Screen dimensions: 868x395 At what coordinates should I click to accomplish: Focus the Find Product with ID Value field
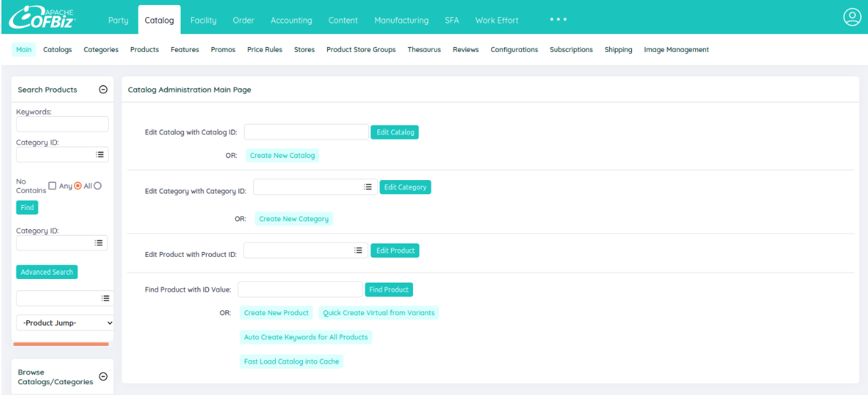pyautogui.click(x=300, y=290)
